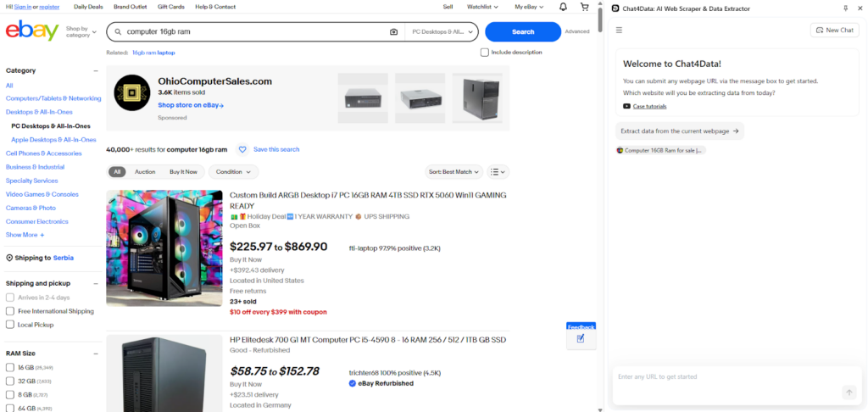Open the Chat4Data hamburger menu

(619, 30)
